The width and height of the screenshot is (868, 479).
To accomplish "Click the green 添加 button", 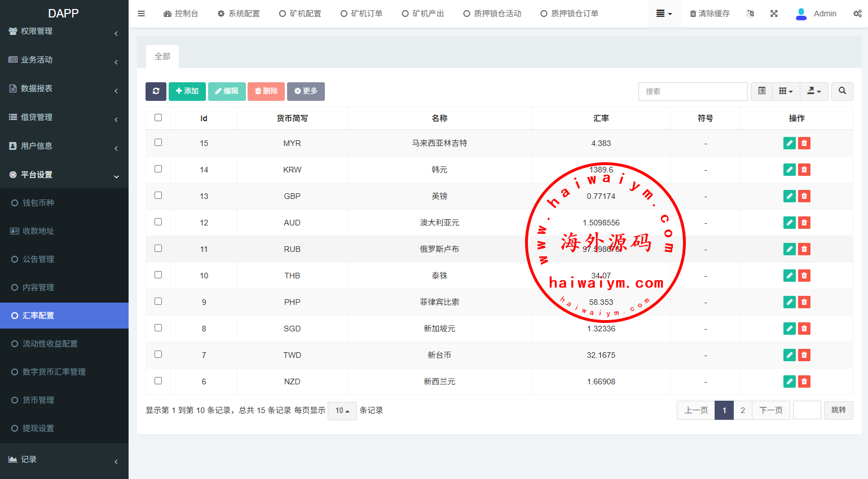I will [187, 91].
